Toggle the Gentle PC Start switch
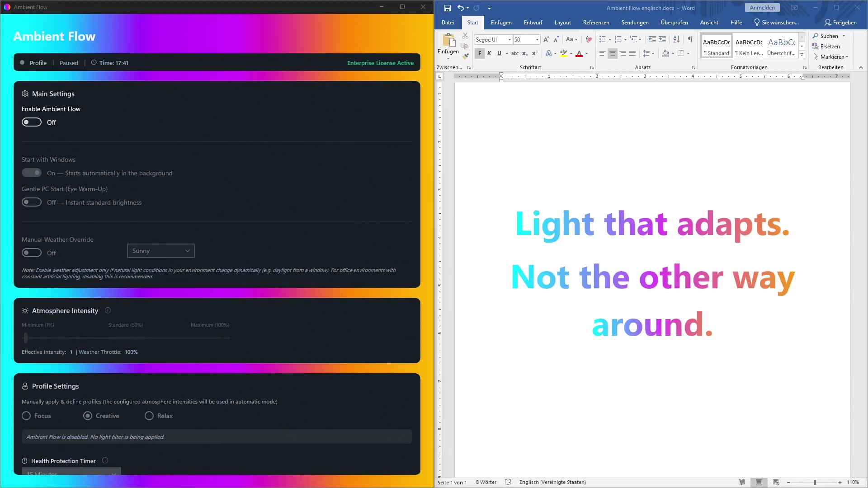Viewport: 868px width, 488px height. (x=32, y=202)
